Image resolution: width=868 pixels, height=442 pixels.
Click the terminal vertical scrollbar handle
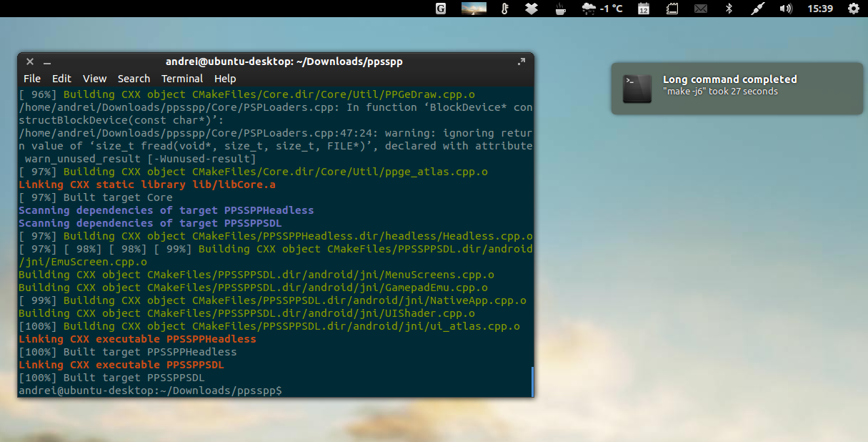[532, 382]
